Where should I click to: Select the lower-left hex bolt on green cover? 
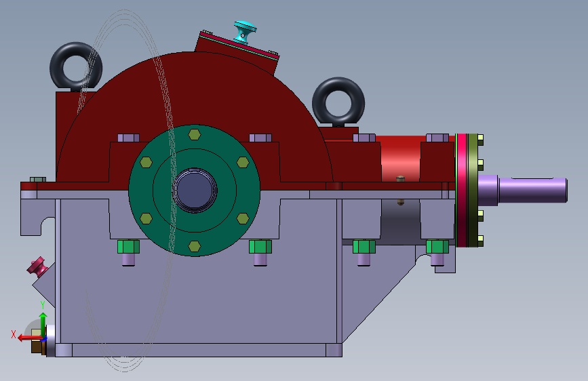tap(146, 218)
